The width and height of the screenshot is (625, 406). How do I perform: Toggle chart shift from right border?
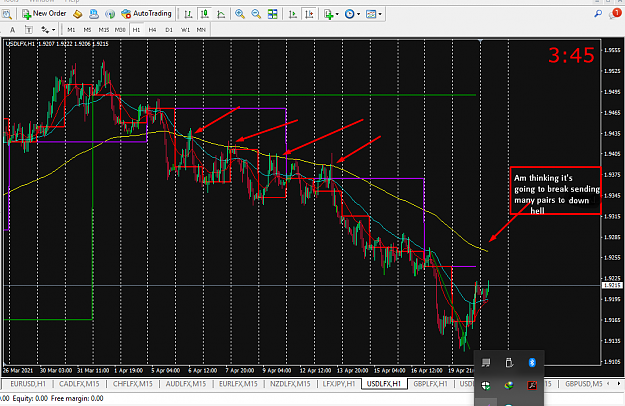point(309,14)
